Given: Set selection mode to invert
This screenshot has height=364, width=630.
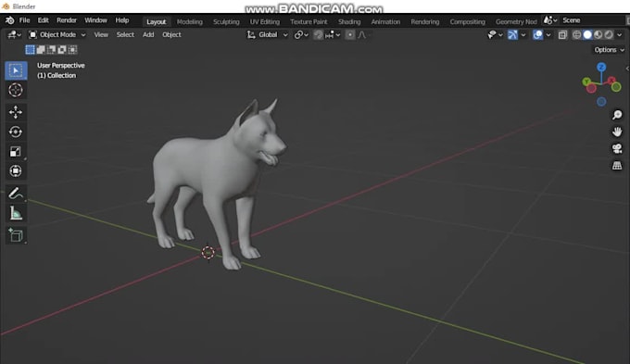Looking at the screenshot, I should click(61, 49).
